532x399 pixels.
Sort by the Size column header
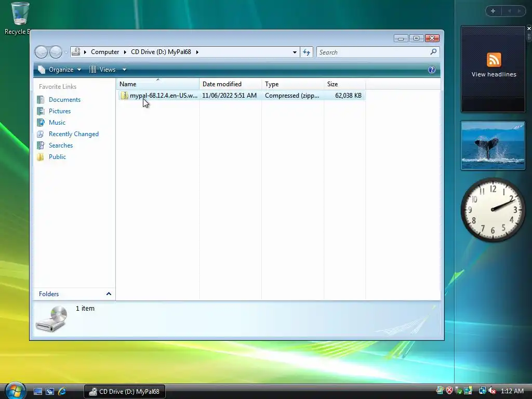point(345,84)
